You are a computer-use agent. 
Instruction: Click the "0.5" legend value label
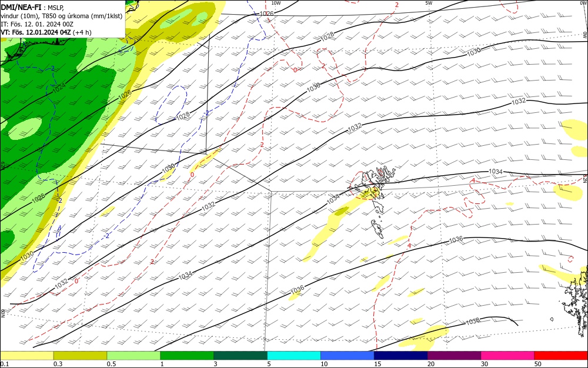[x=111, y=364]
